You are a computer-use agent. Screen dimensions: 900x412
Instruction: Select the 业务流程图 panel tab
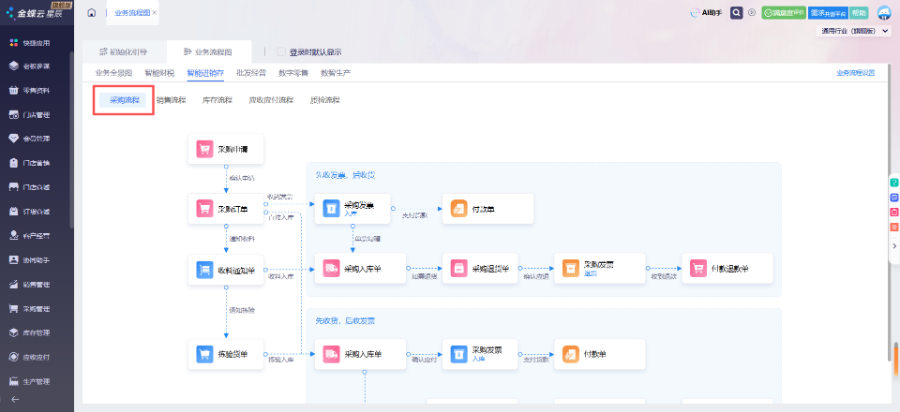(x=209, y=52)
